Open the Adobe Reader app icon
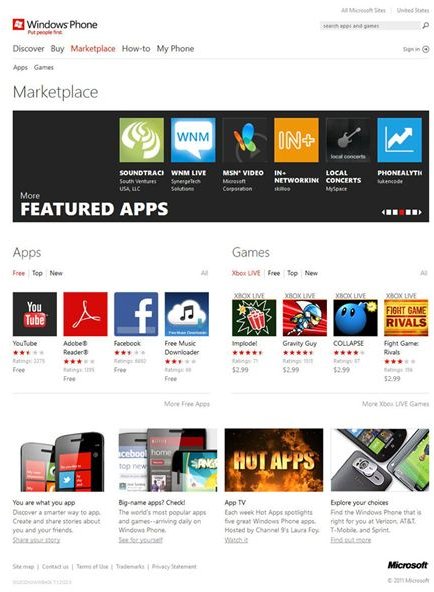Viewport: 434px width, 592px height. point(85,314)
